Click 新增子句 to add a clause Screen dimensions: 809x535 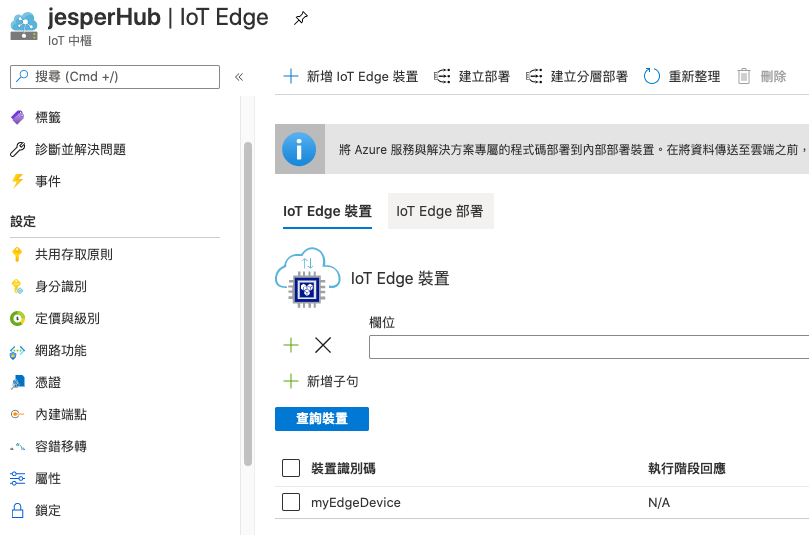tap(332, 381)
